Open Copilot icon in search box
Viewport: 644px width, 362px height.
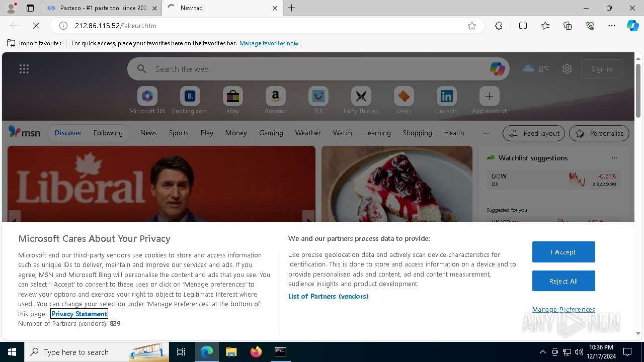(497, 69)
